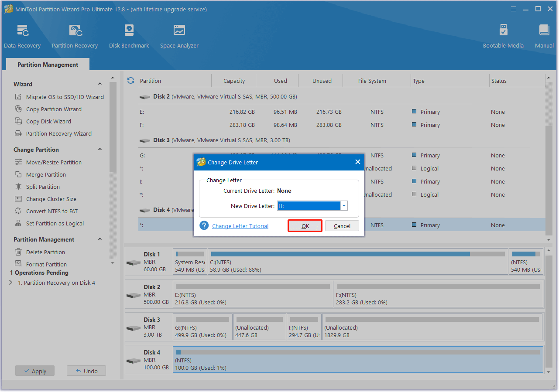Click the Disk 3 drive icon in disk map
The height and width of the screenshot is (392, 559).
click(134, 328)
